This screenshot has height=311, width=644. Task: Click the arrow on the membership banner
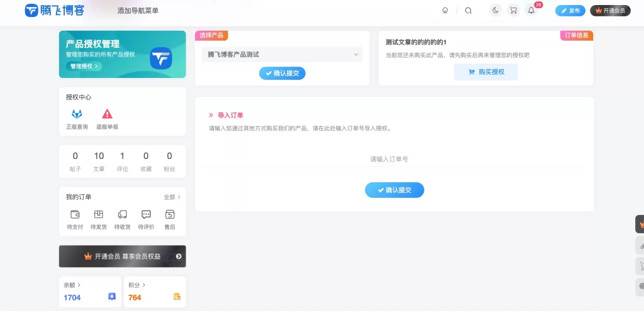click(x=179, y=256)
